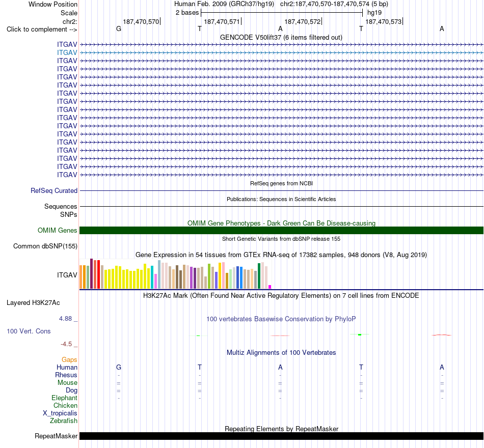
Task: Click the '100 Vert. Cons' track label
Action: pos(29,331)
